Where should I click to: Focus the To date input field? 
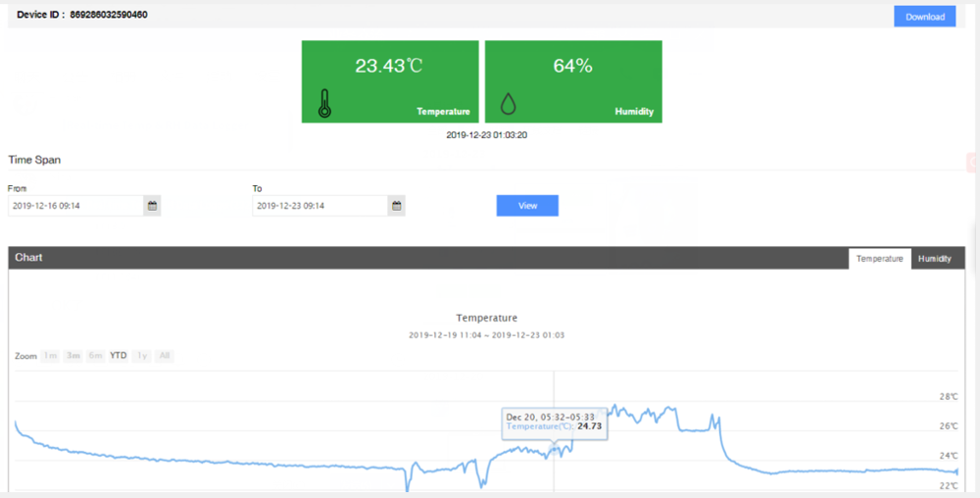320,206
